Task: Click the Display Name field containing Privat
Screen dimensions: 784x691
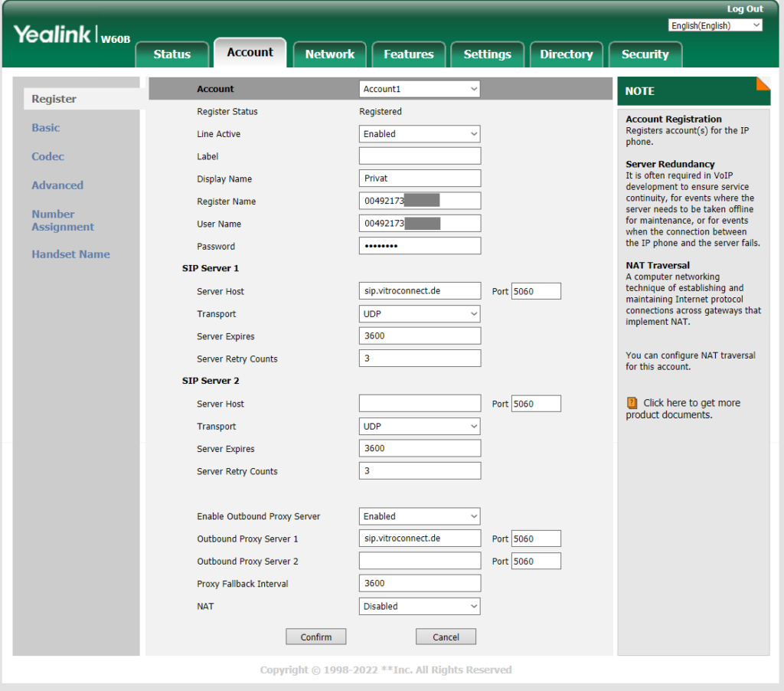Action: pos(420,178)
